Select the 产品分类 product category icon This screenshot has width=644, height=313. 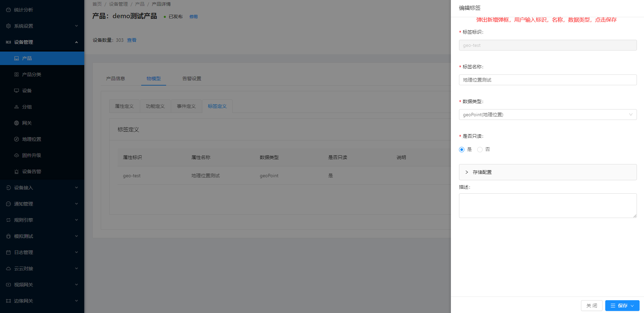coord(17,74)
